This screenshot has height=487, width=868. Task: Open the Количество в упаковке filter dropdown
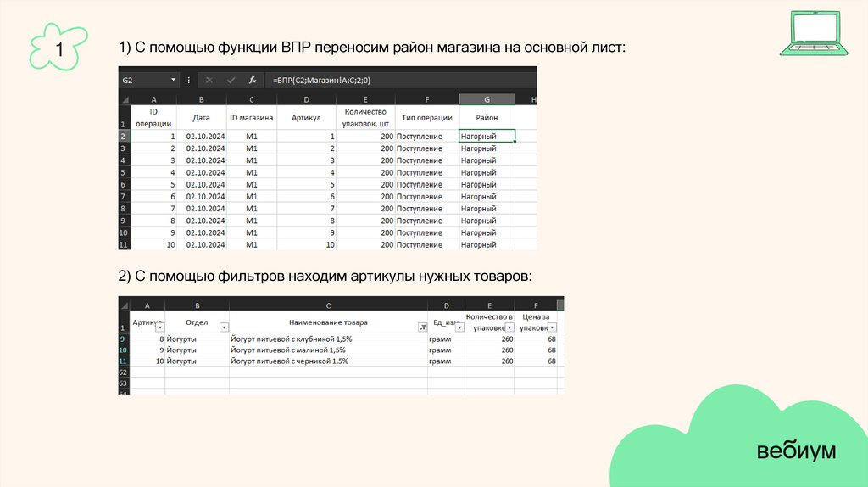coord(509,327)
